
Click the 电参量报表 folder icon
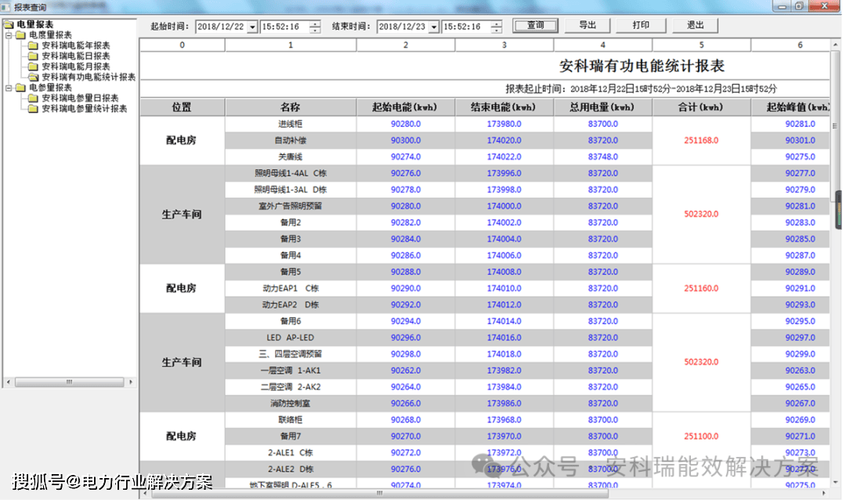21,87
